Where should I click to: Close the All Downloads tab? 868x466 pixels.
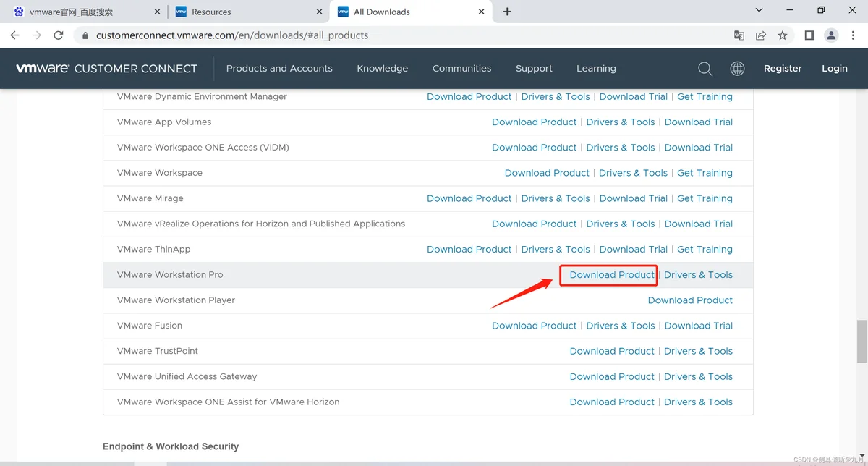pyautogui.click(x=480, y=12)
